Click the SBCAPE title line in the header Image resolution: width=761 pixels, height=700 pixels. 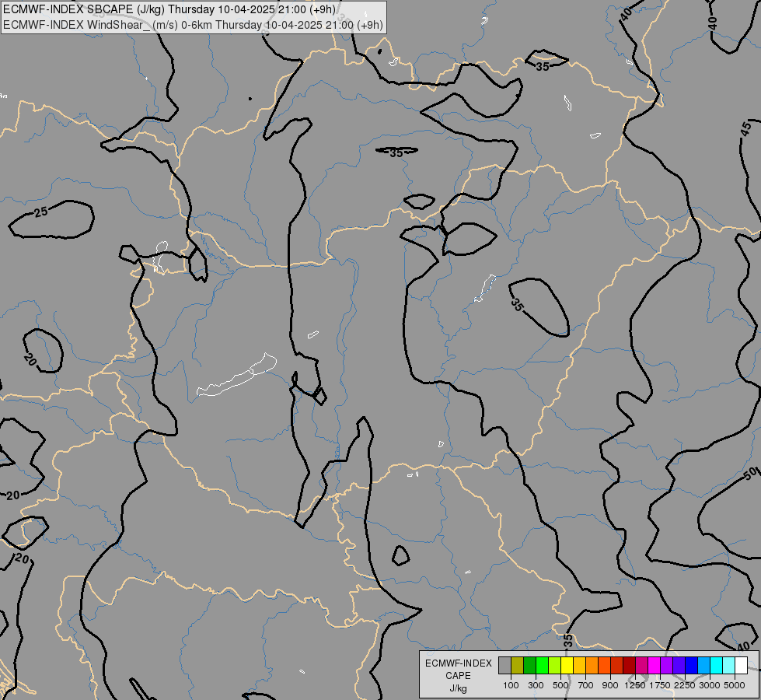pyautogui.click(x=169, y=9)
